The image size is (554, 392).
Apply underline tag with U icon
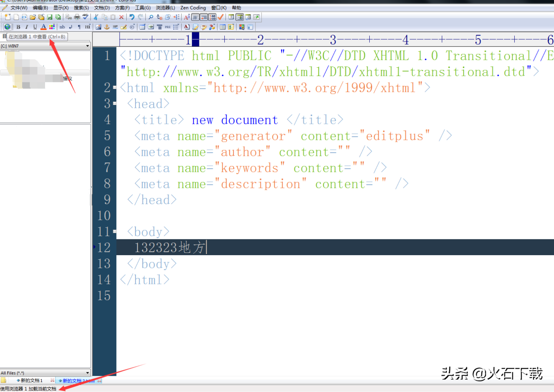[x=35, y=27]
